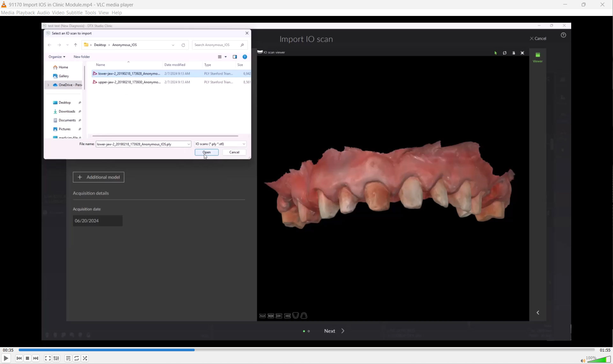This screenshot has height=364, width=613.
Task: Collapse the viewer side panel arrow
Action: click(538, 313)
